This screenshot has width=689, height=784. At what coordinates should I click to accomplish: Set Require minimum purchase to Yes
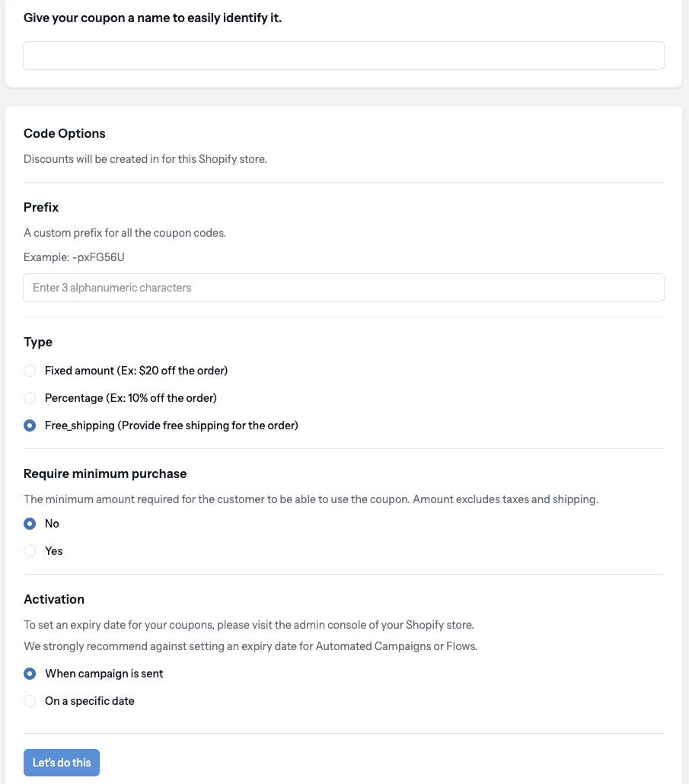pos(30,551)
